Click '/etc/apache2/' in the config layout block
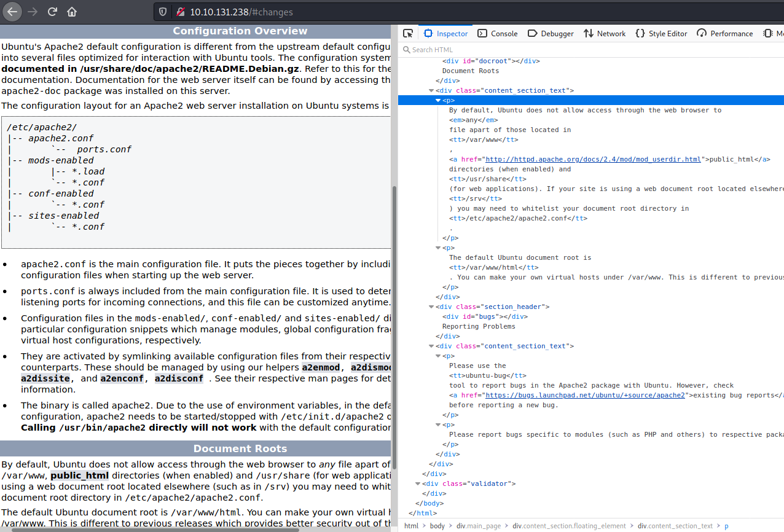Screen dimensions: 784x532 tap(42, 127)
